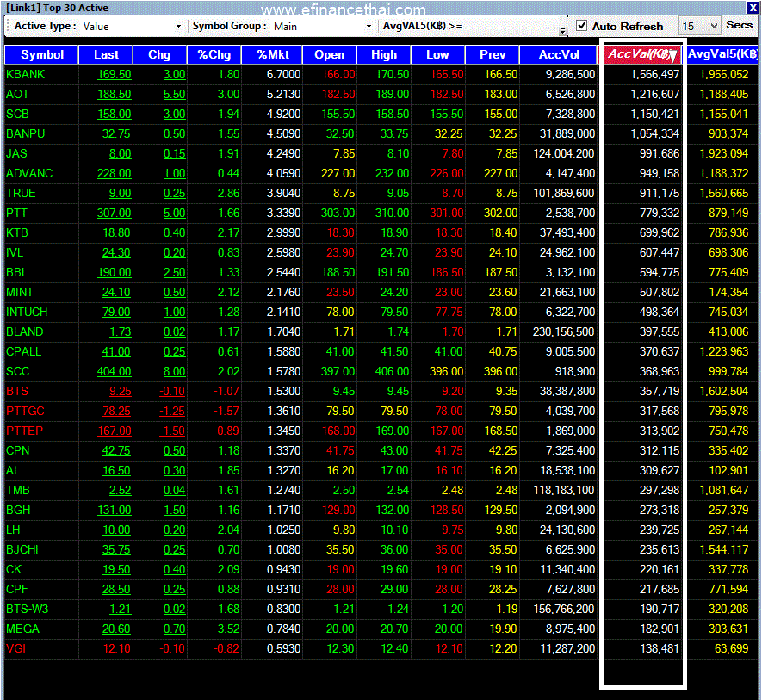Select the BBL symbol

tap(17, 273)
